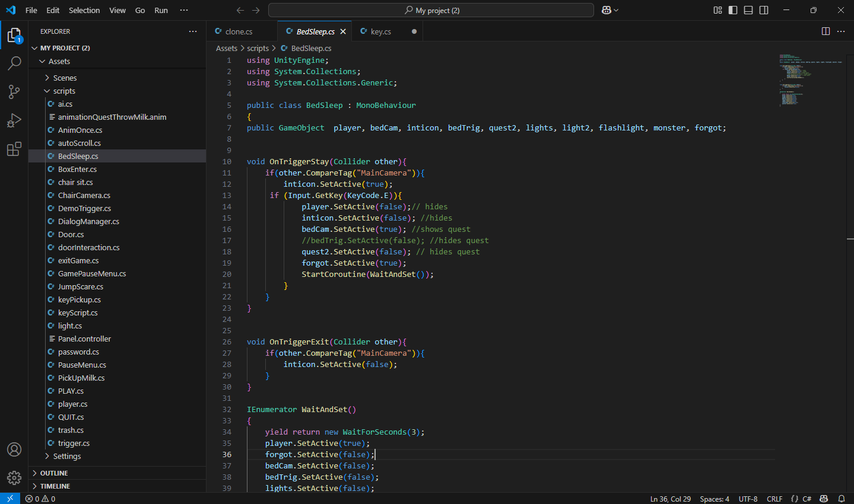This screenshot has height=504, width=854.
Task: Open the Run menu
Action: (x=160, y=9)
